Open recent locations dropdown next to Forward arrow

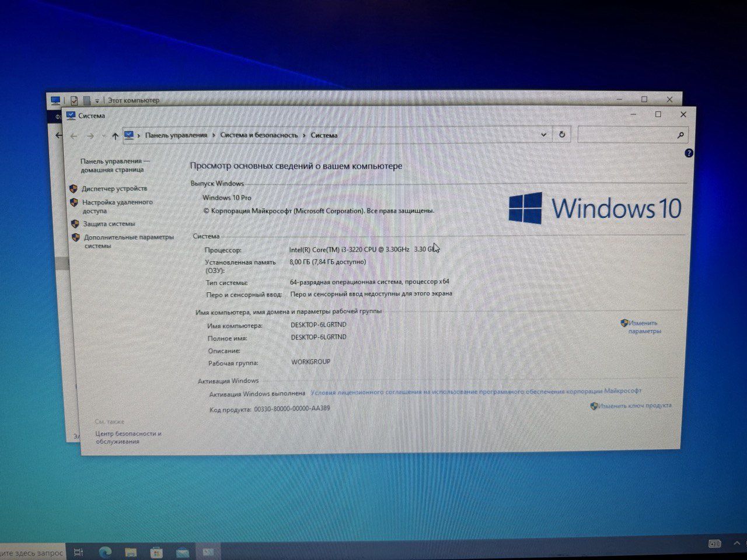pos(103,136)
